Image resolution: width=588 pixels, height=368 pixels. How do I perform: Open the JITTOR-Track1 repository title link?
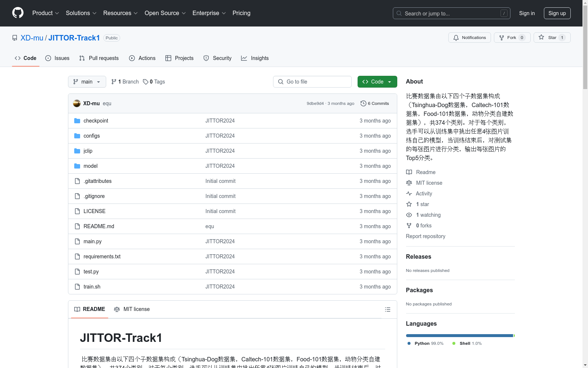(74, 38)
